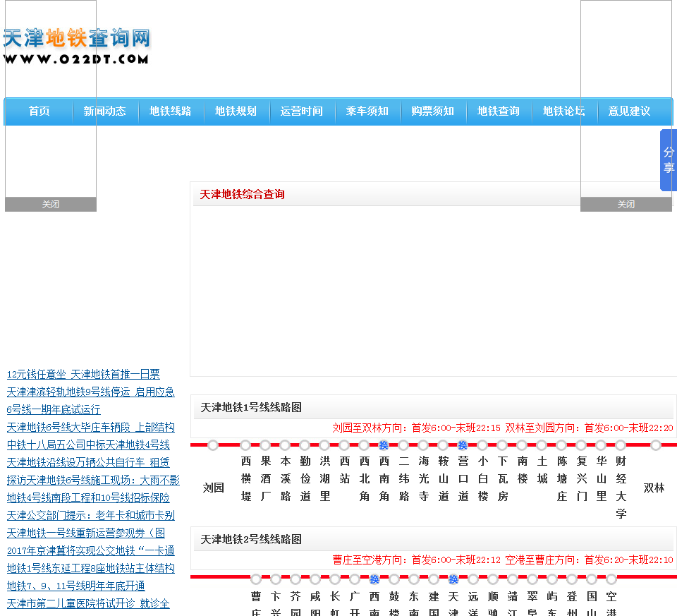Click the 华山里 station name
The width and height of the screenshot is (677, 616).
click(x=602, y=478)
